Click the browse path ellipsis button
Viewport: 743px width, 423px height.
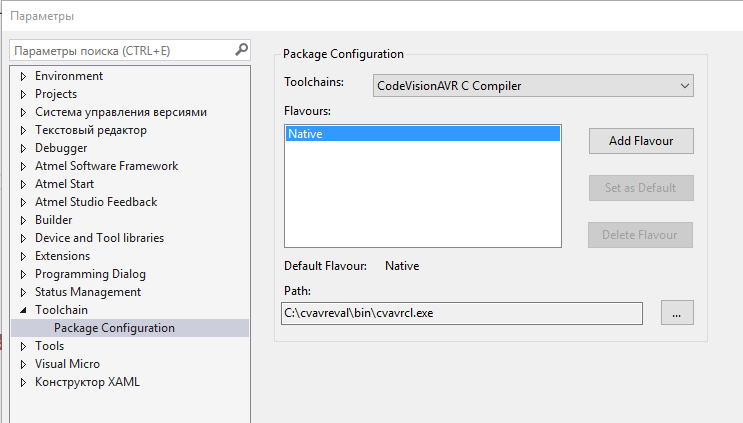(x=676, y=313)
